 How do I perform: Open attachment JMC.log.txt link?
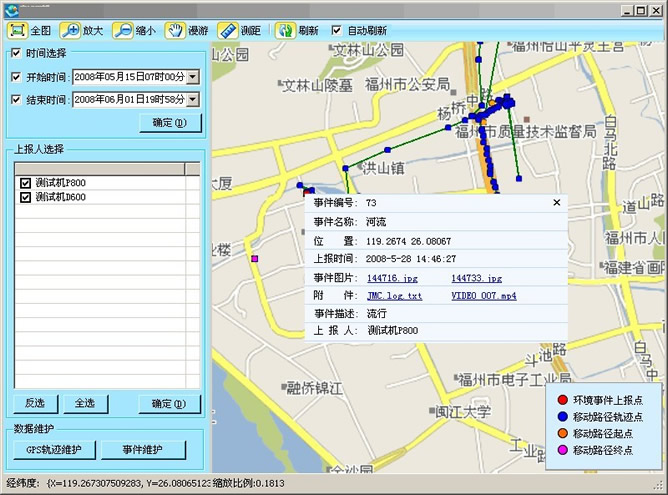(x=394, y=296)
